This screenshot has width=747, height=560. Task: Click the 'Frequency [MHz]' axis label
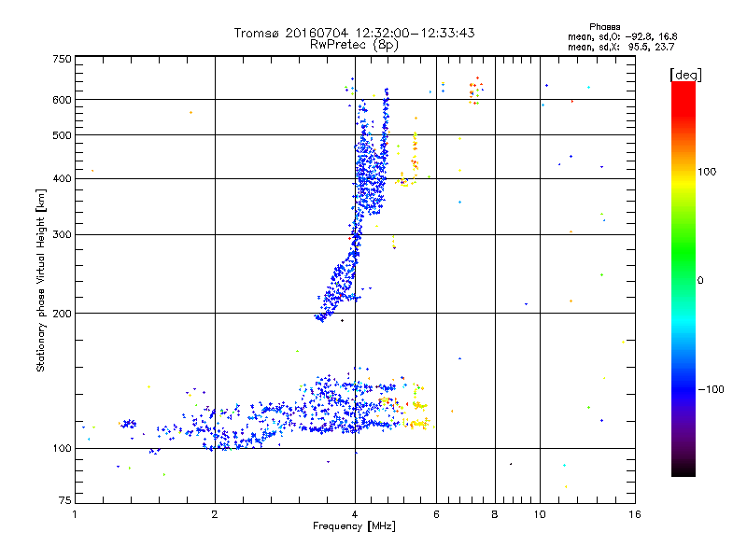tap(354, 526)
